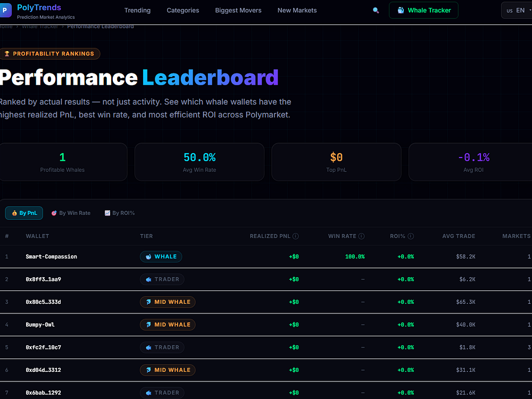The width and height of the screenshot is (532, 399).
Task: Open wallet 0x80c5…333d
Action: point(44,302)
